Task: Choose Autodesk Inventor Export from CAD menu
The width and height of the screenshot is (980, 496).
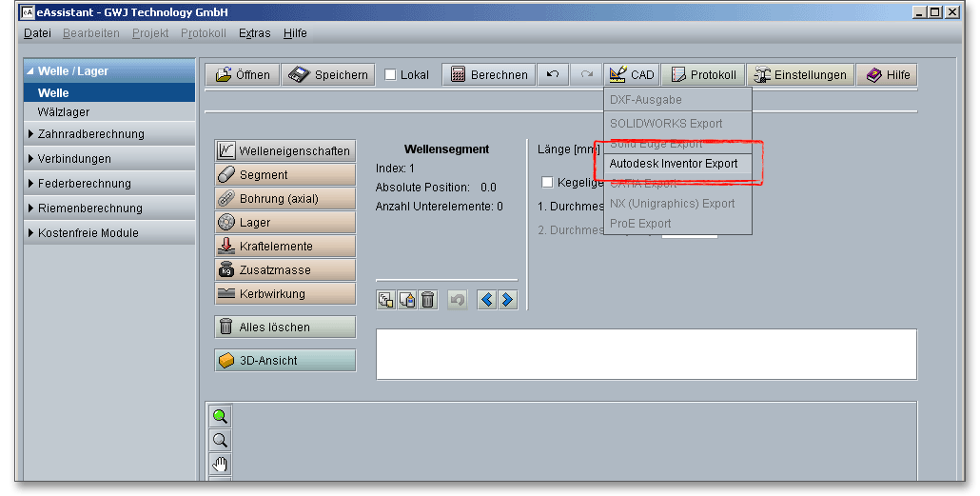Action: [x=674, y=164]
